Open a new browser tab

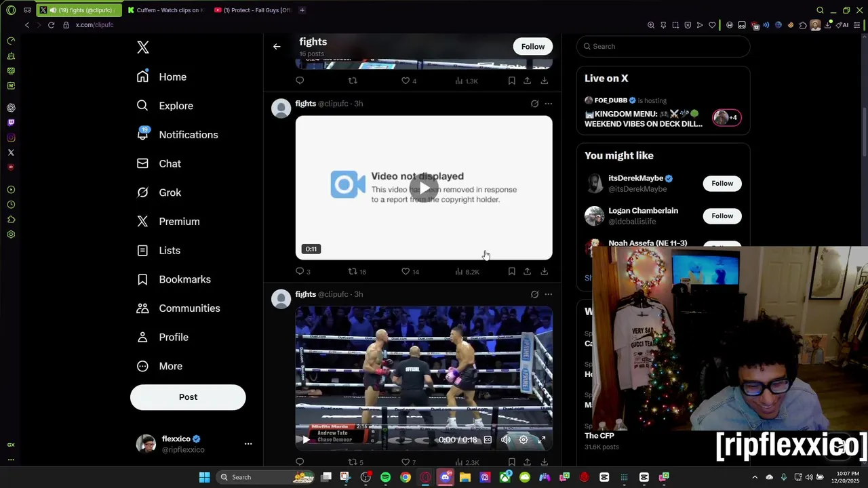click(302, 10)
